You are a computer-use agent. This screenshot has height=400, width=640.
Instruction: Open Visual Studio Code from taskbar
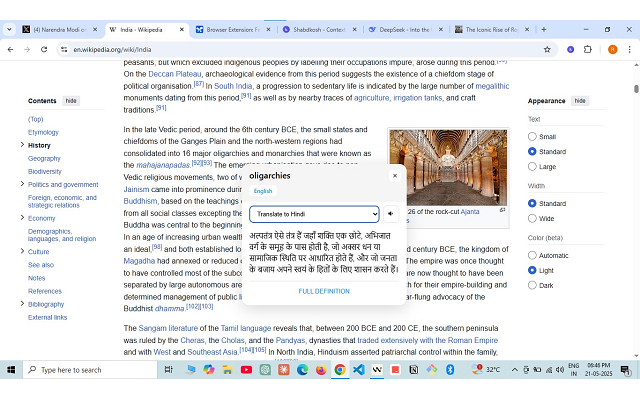pyautogui.click(x=358, y=370)
